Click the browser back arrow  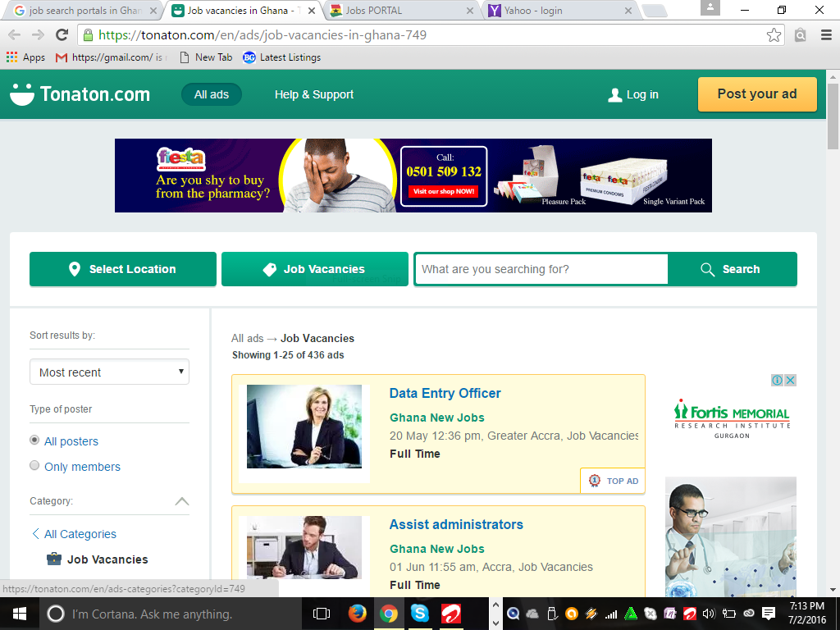point(15,35)
